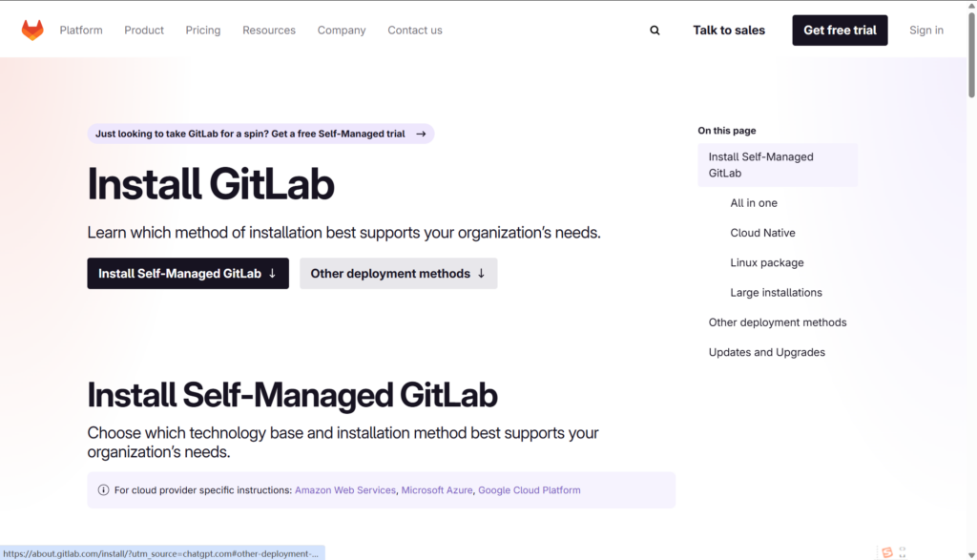Open the site search magnifier icon
Screen dimensions: 977x560
[655, 31]
